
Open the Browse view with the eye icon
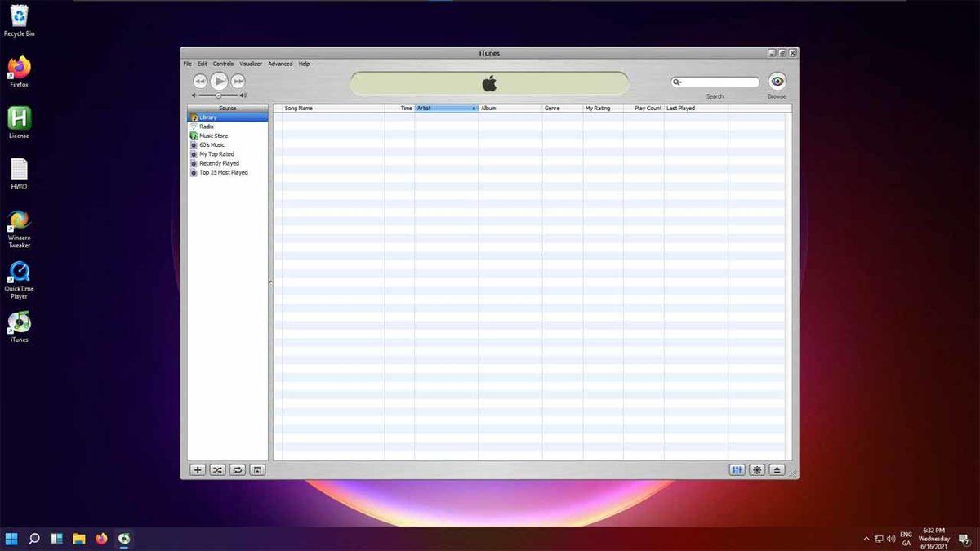pyautogui.click(x=776, y=81)
